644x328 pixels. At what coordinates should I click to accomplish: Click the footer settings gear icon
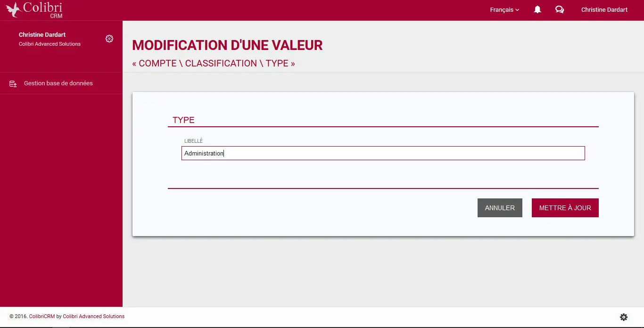pos(624,317)
